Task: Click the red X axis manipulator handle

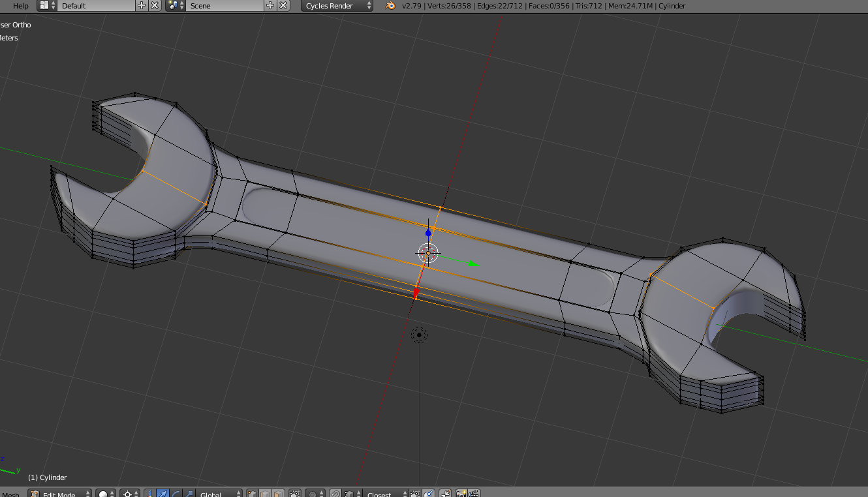Action: click(x=416, y=293)
